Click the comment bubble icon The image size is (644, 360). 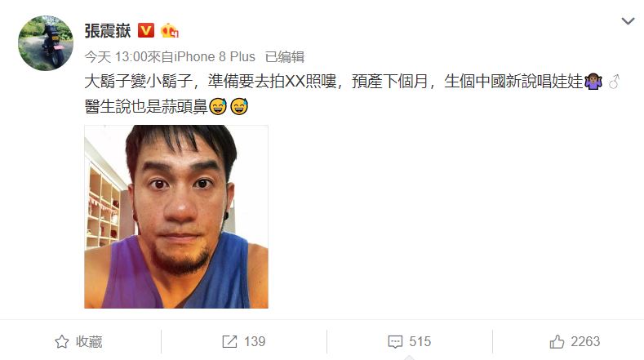(x=395, y=342)
